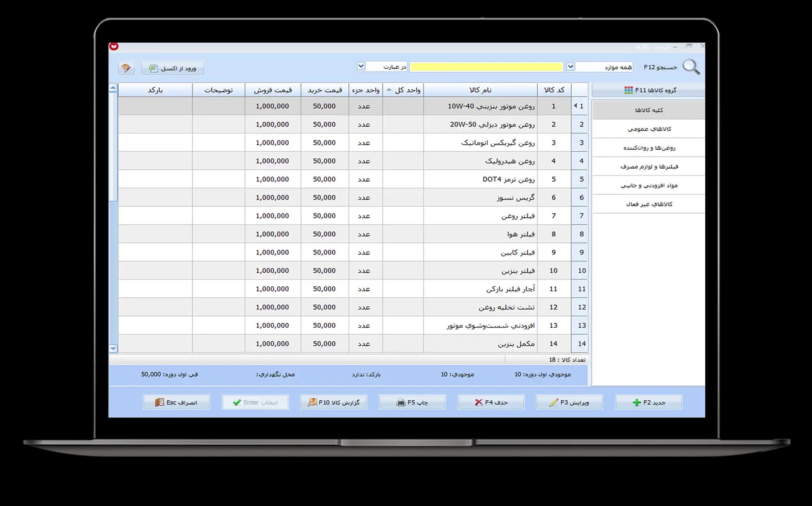
Task: Expand the همه موارد dropdown arrow
Action: coord(570,67)
